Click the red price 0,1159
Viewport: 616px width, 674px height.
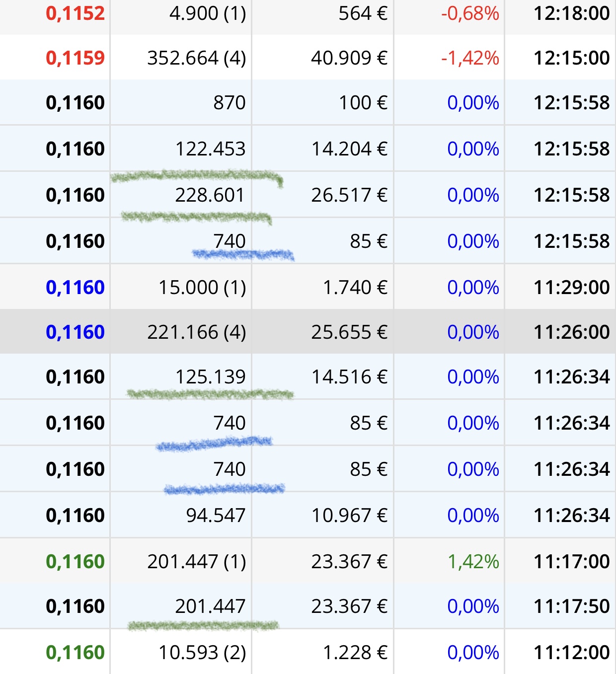click(x=75, y=58)
